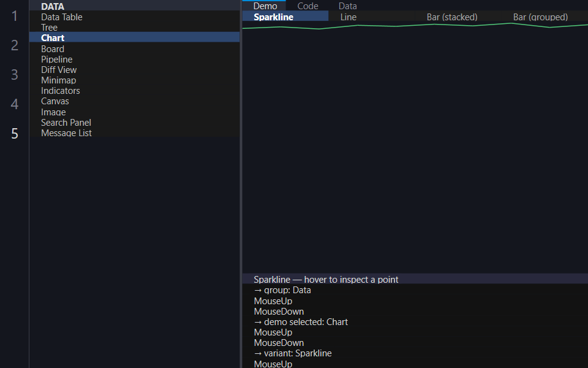Select group number 3 in the left rail
Image resolution: width=588 pixels, height=368 pixels.
(15, 74)
